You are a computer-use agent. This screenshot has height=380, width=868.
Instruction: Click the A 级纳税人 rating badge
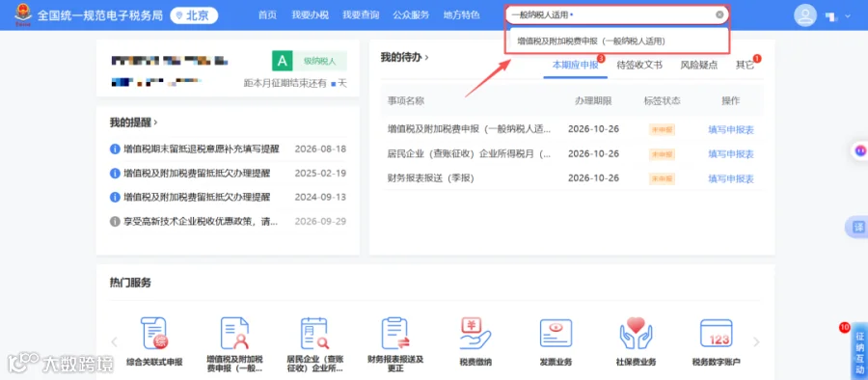pos(309,61)
